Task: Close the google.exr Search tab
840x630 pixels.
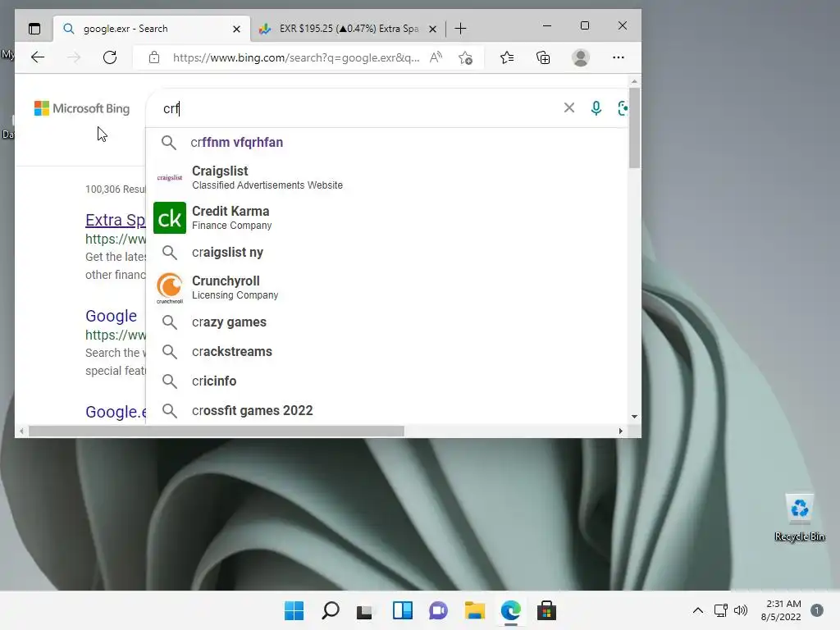Action: 236,29
